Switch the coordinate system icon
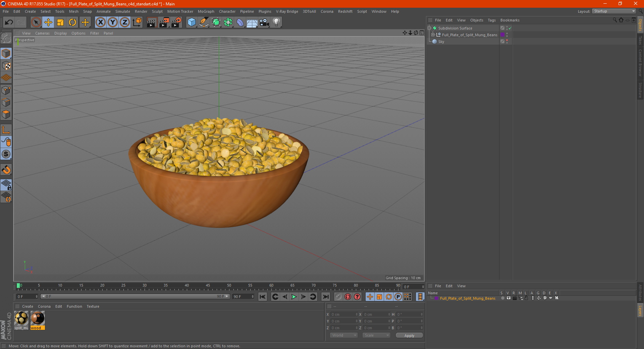Screen dimensions: 644x349 tap(137, 22)
